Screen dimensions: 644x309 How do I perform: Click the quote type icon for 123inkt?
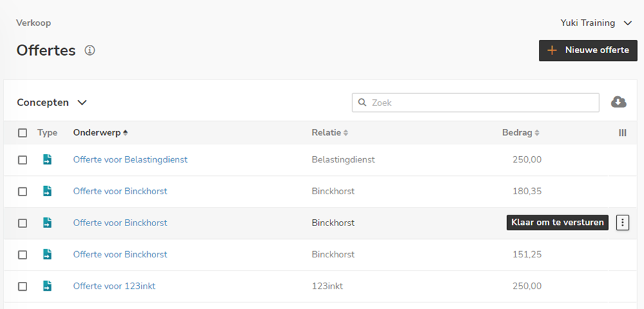click(x=47, y=286)
